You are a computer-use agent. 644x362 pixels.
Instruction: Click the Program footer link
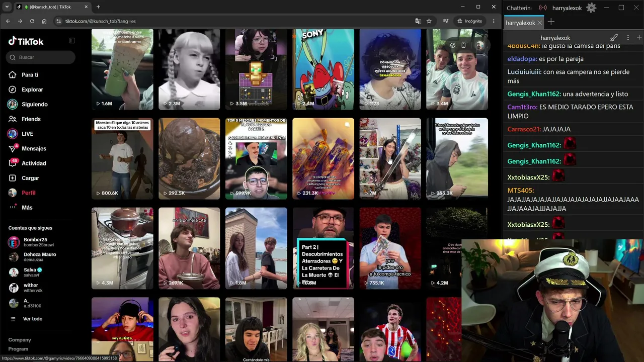coord(18,349)
